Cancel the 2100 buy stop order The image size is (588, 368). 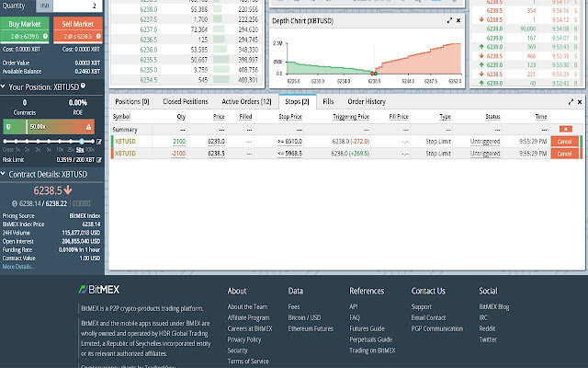[x=564, y=142]
